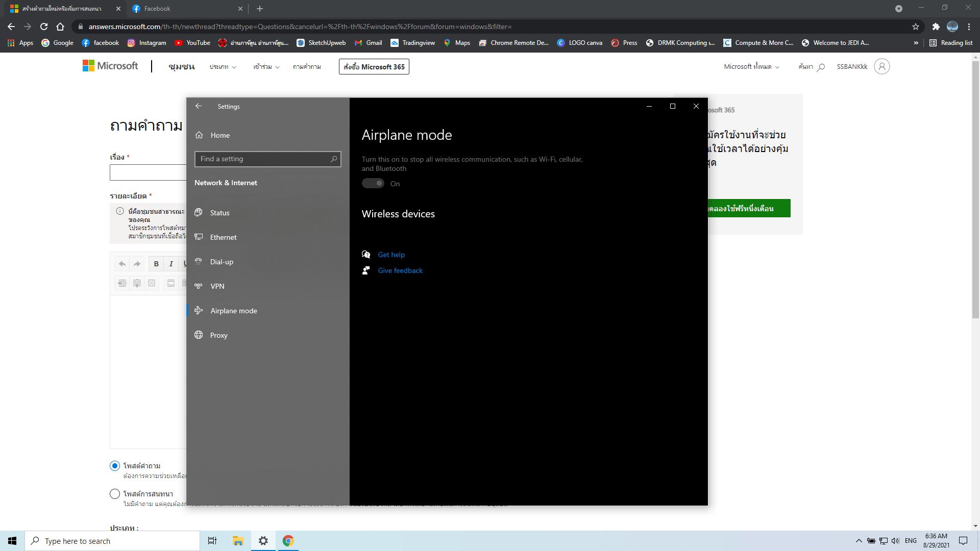
Task: Select Ethernet in the sidebar
Action: (223, 237)
